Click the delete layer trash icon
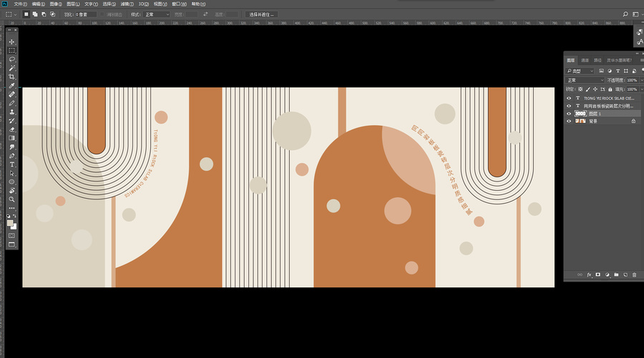 coord(634,275)
